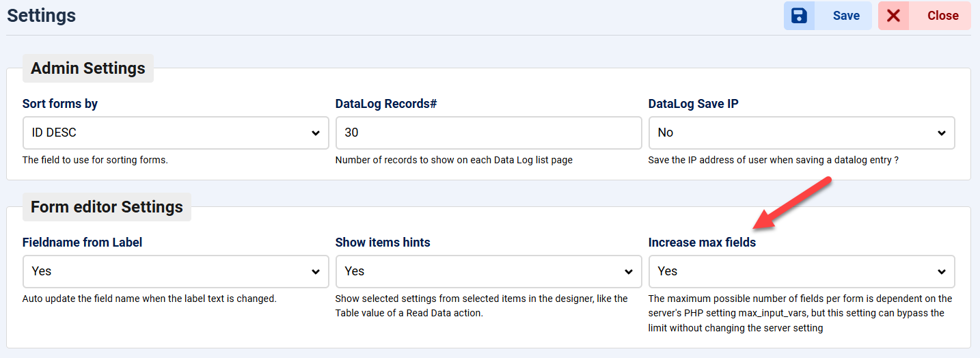Screen dimensions: 980x358
Task: Click chevron arrow in DataLog Save IP
Action: [942, 133]
